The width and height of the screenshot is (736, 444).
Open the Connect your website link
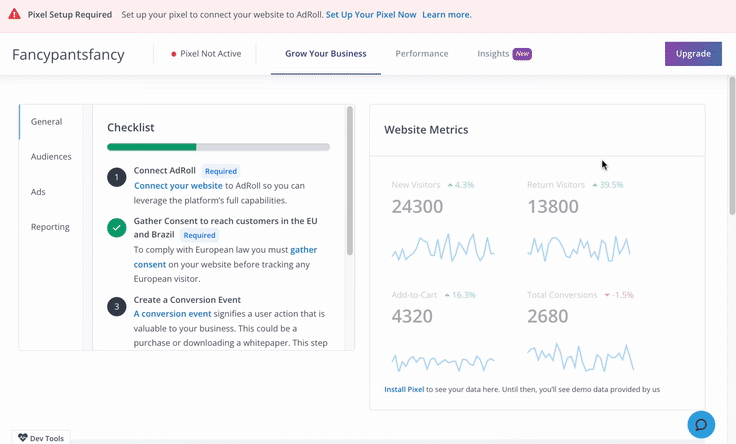pos(178,185)
